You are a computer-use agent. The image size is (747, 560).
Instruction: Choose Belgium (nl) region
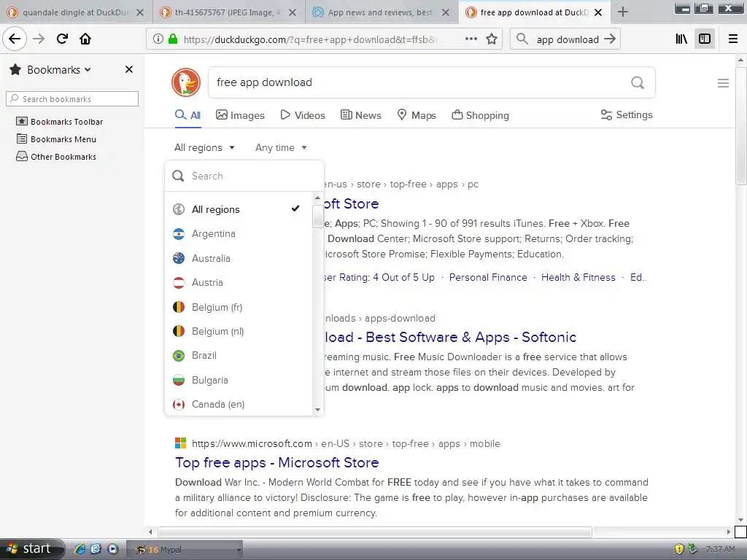pyautogui.click(x=239, y=332)
